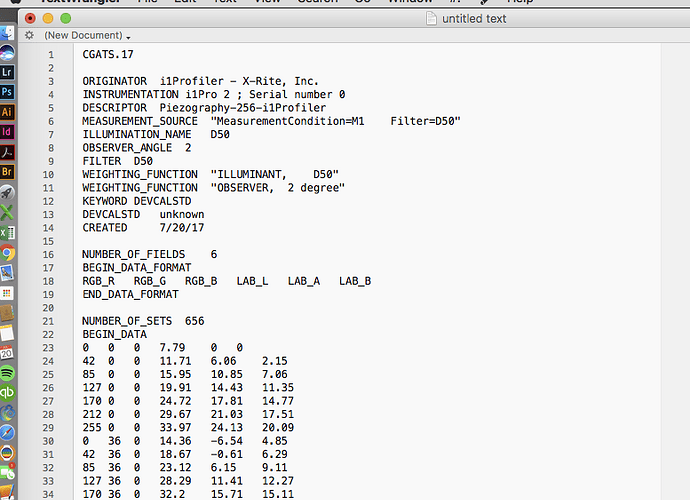Open Adobe Photoshop from the dock
This screenshot has height=500, width=690.
(7, 92)
